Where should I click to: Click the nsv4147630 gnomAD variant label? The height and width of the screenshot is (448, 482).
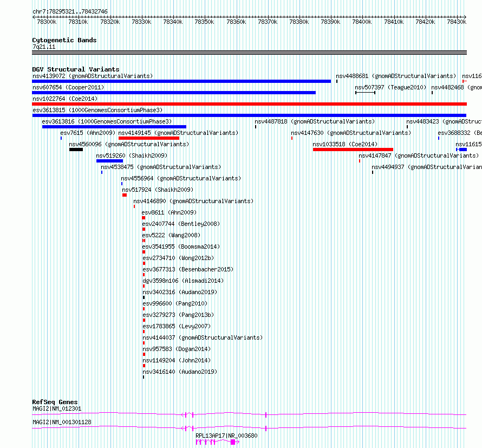coord(351,133)
